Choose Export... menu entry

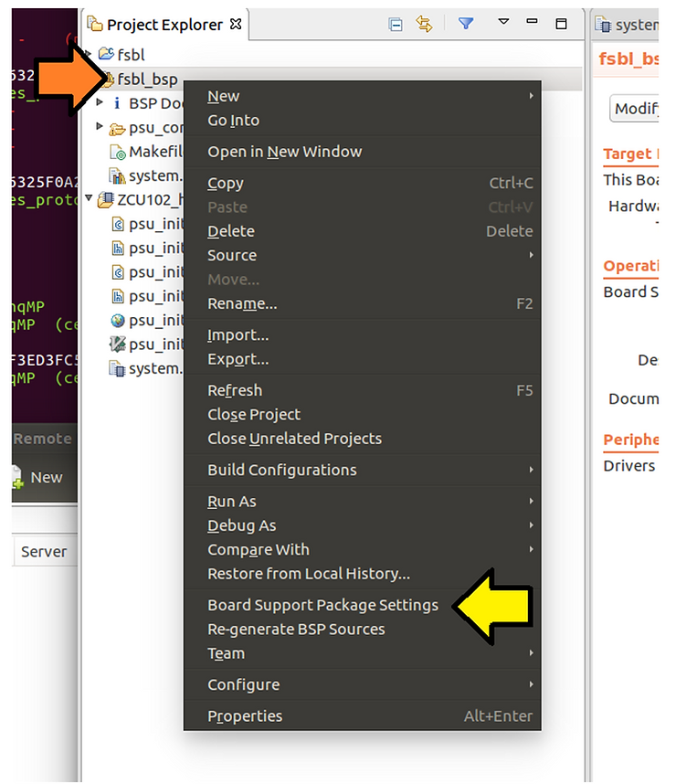[x=363, y=359]
